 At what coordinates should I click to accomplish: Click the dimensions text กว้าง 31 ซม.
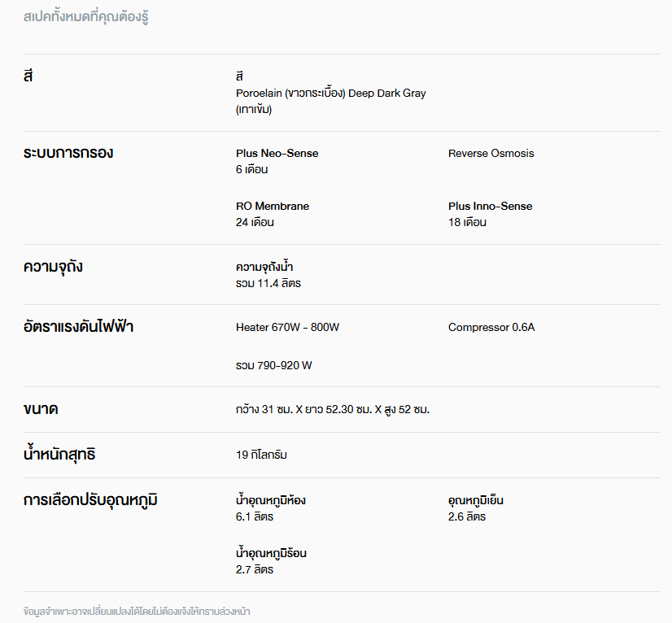(x=332, y=409)
